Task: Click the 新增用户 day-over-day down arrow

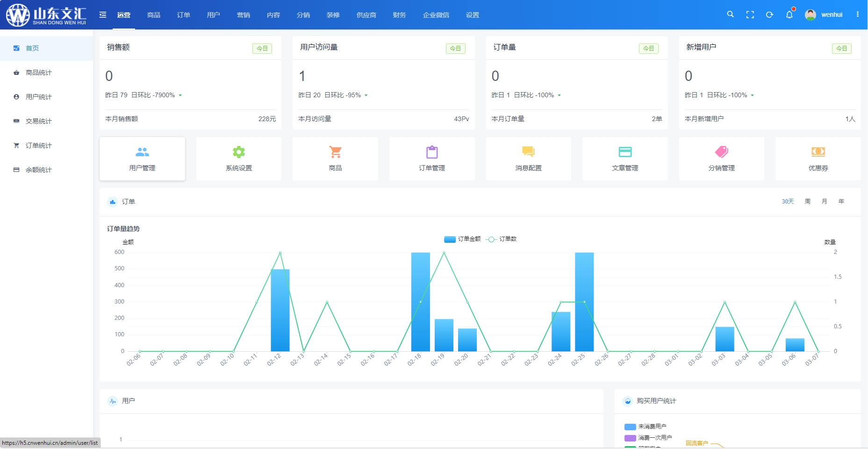Action: tap(753, 95)
